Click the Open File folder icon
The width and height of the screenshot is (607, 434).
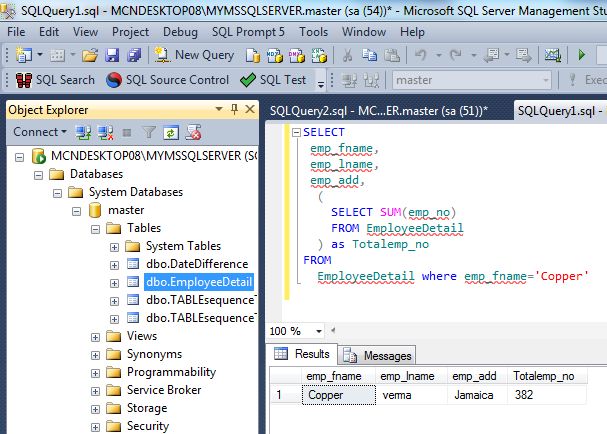[90, 55]
